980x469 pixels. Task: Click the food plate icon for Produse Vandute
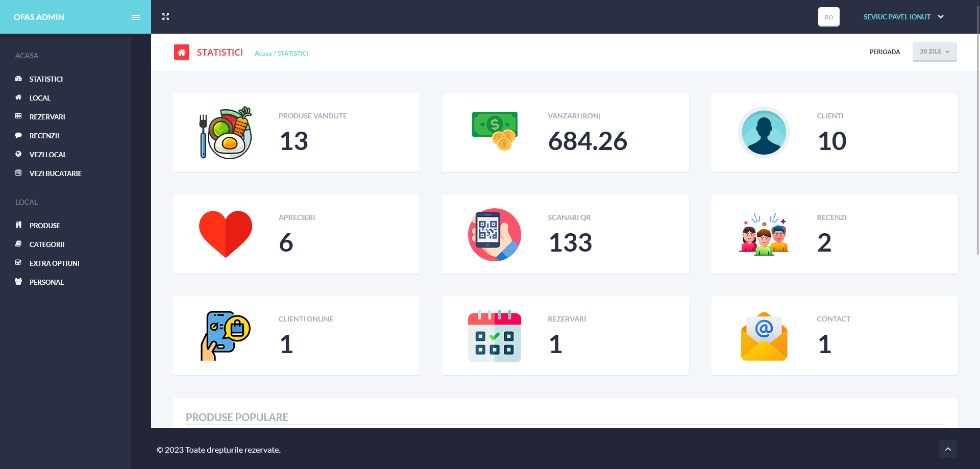click(226, 133)
